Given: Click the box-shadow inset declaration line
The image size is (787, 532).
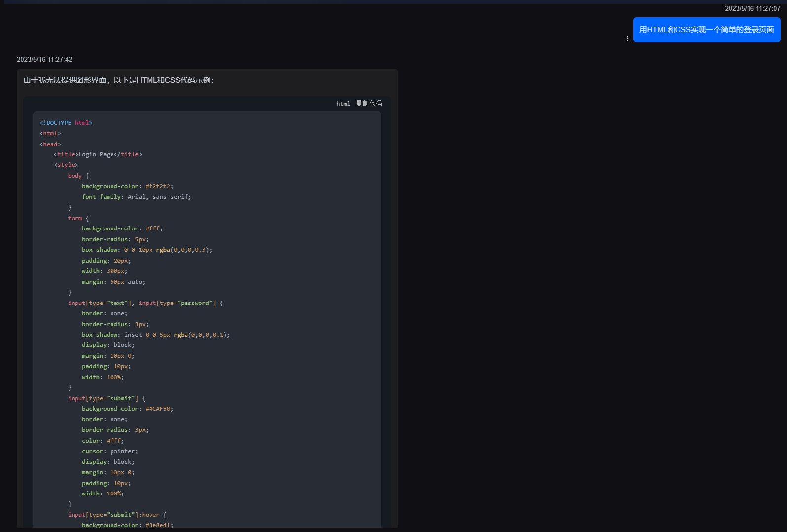Looking at the screenshot, I should click(x=155, y=335).
